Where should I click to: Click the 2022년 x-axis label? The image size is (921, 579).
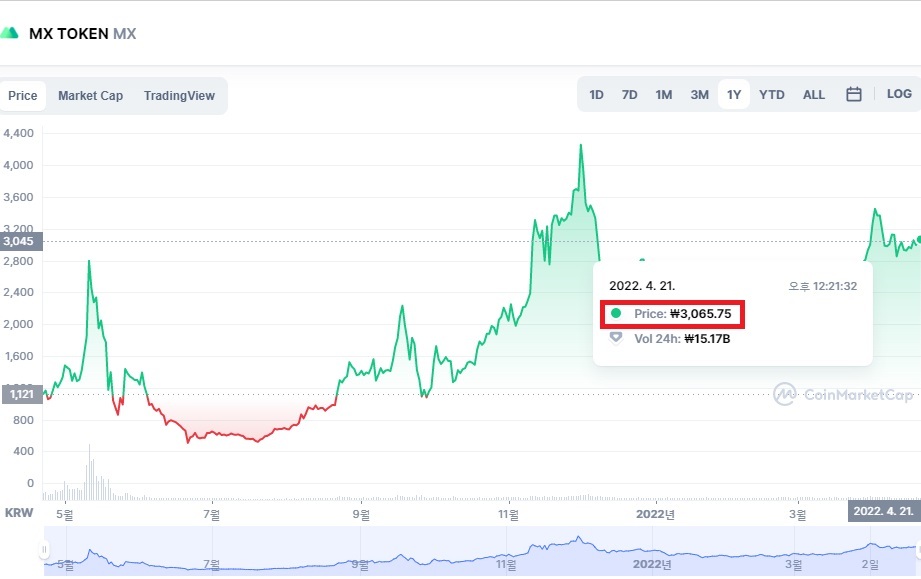[655, 514]
